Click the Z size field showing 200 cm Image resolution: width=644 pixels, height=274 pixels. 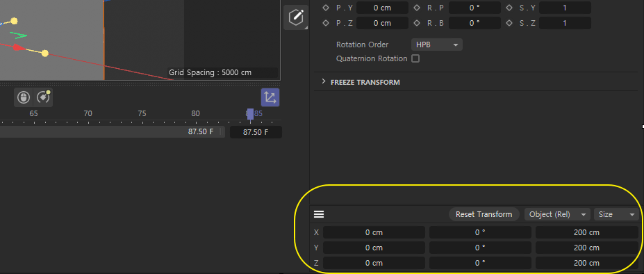pos(586,263)
